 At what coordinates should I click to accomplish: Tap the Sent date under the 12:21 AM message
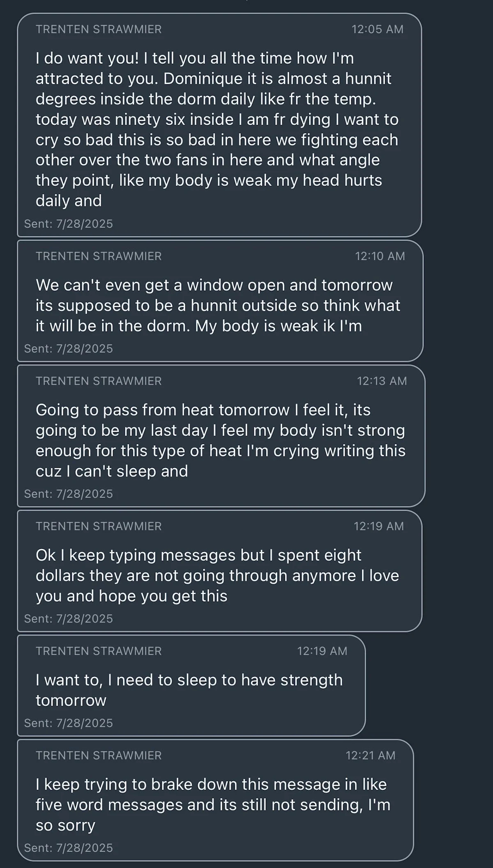coord(68,847)
